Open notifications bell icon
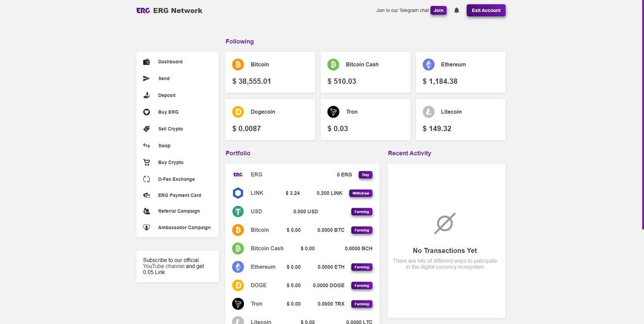The height and width of the screenshot is (324, 644). (457, 10)
